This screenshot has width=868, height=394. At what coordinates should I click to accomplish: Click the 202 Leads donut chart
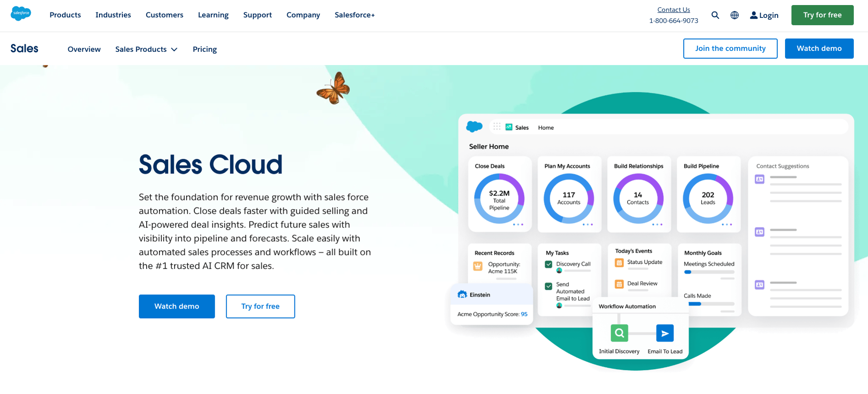pos(708,199)
